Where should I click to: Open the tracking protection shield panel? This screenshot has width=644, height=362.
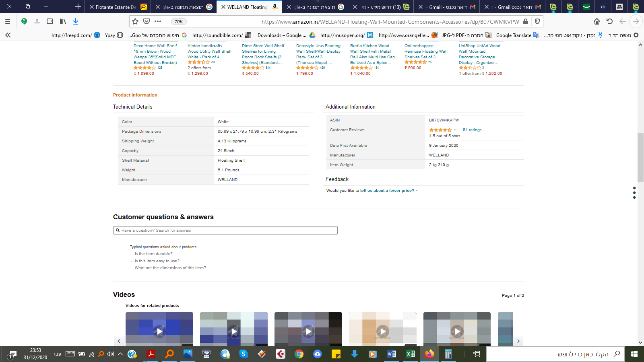pos(537,22)
